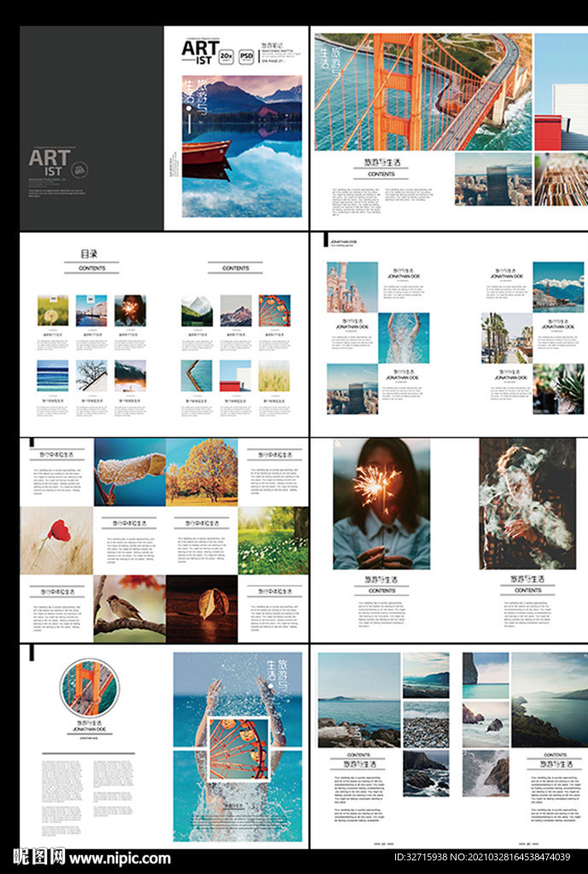The image size is (588, 874).
Task: Select the ocean waves thumbnail in the contents grid
Action: click(x=53, y=376)
